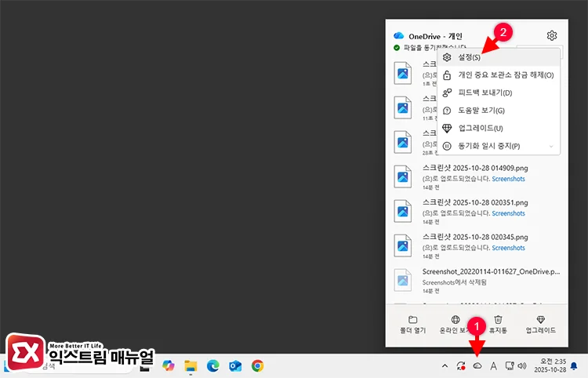Open File Explorer from the taskbar
The width and height of the screenshot is (588, 378).
click(x=191, y=366)
